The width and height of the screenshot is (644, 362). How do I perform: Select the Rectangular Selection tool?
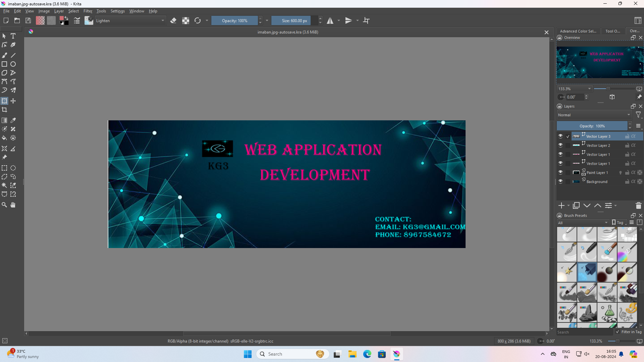pyautogui.click(x=4, y=168)
